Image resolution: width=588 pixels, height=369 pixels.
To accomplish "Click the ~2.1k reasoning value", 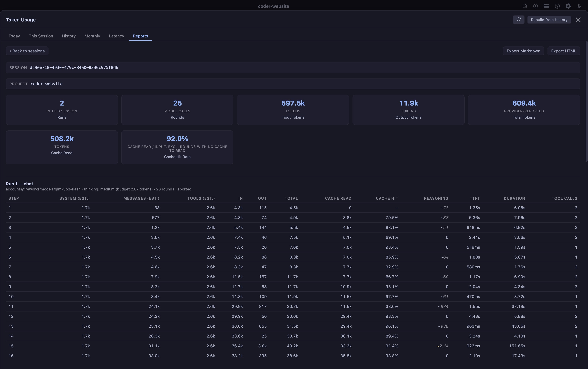I will pos(442,346).
